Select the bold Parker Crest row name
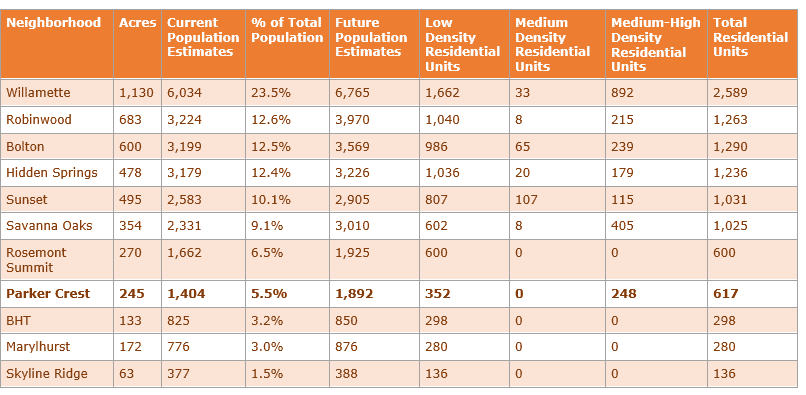 (x=48, y=294)
